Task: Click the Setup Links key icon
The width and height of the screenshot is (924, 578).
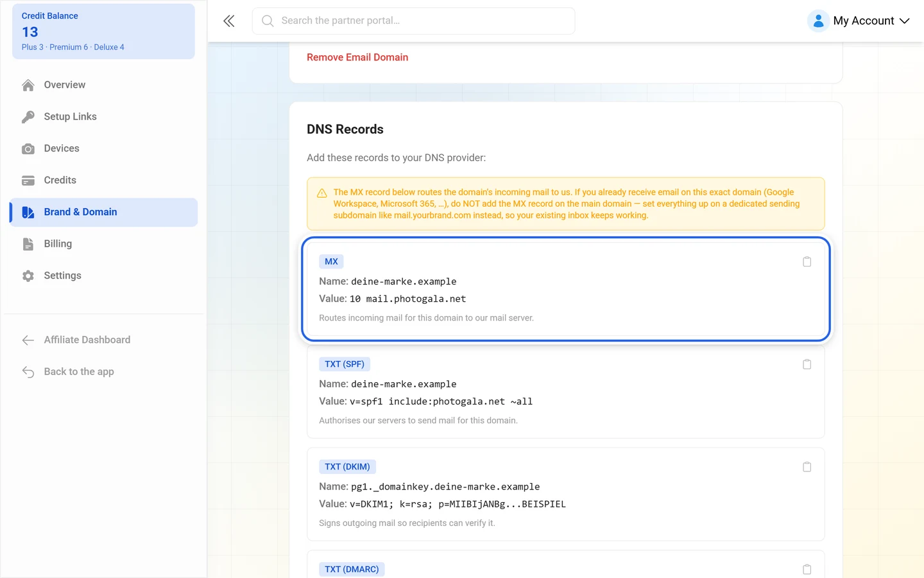Action: pos(28,117)
